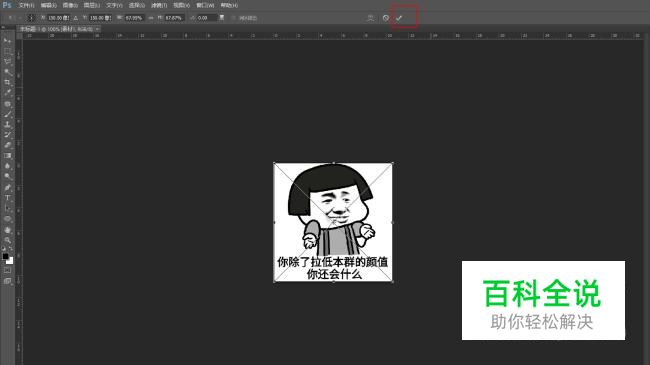
Task: Open the 窗口 (Window) menu
Action: click(205, 5)
